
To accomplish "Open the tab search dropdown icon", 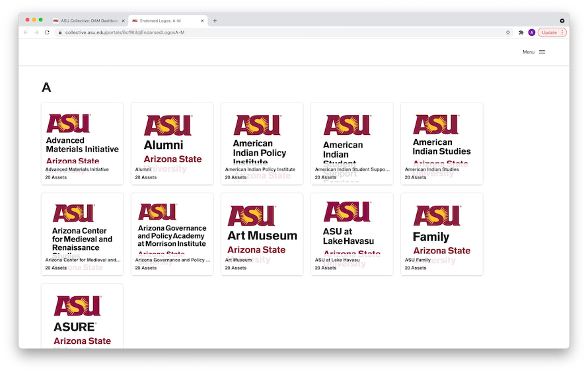I will tap(562, 21).
